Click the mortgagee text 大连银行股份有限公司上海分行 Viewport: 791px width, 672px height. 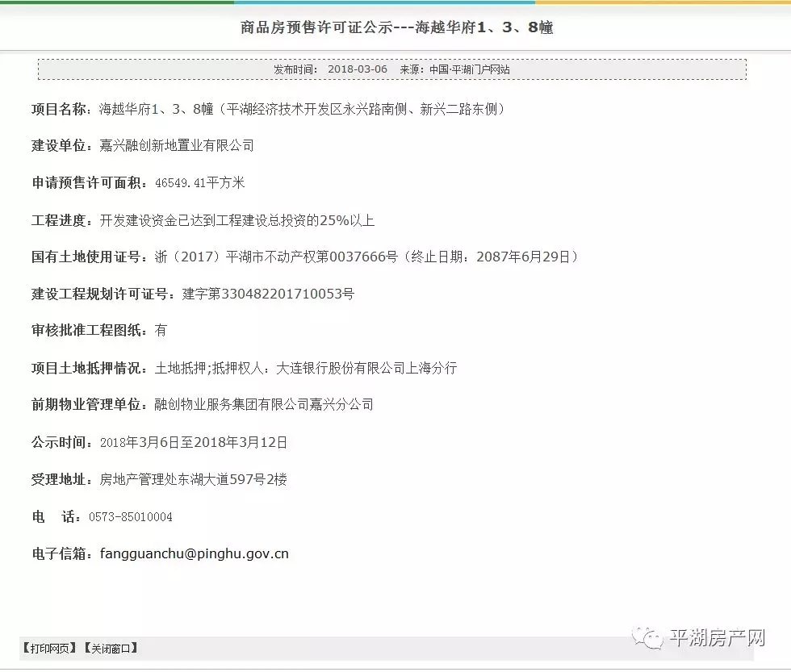[x=366, y=368]
